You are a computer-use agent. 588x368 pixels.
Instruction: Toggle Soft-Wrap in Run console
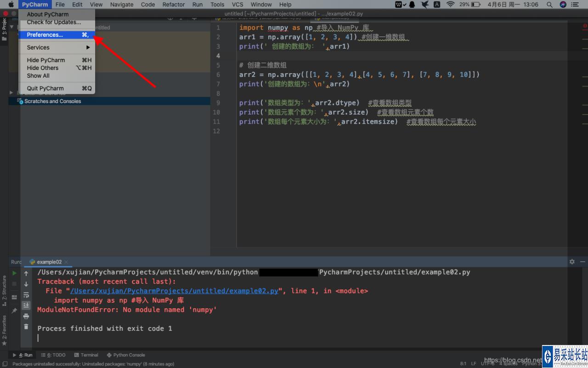26,295
